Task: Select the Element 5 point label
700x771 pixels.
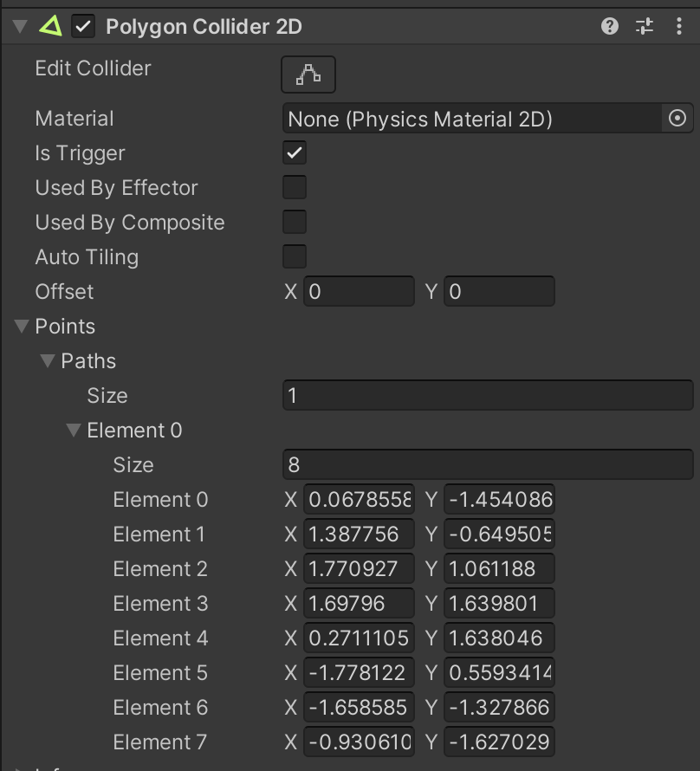Action: click(161, 672)
